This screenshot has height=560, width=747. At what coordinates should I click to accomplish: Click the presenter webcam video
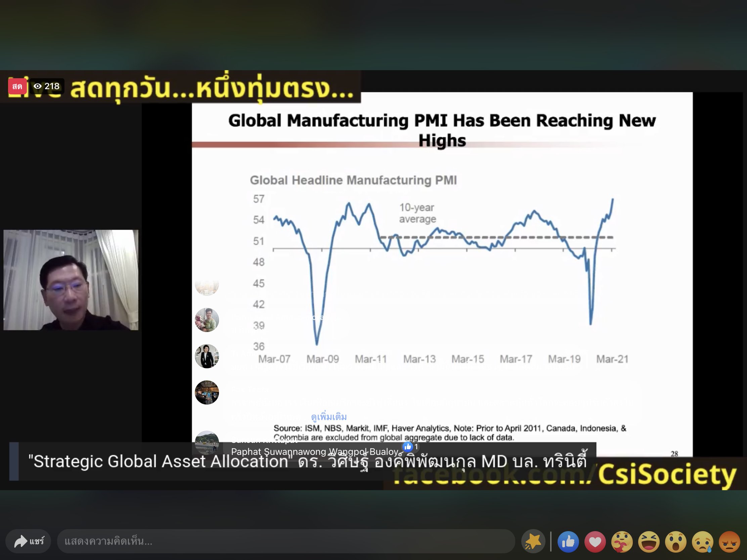(x=71, y=280)
